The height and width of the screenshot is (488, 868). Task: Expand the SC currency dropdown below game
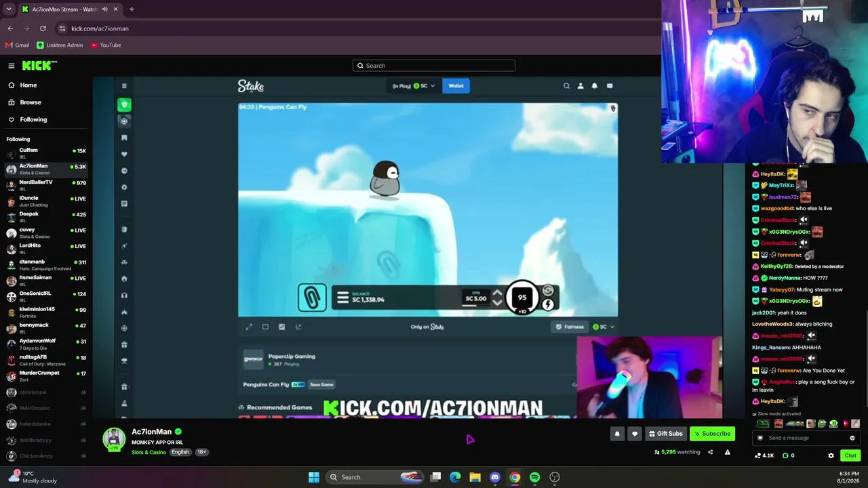[x=604, y=327]
